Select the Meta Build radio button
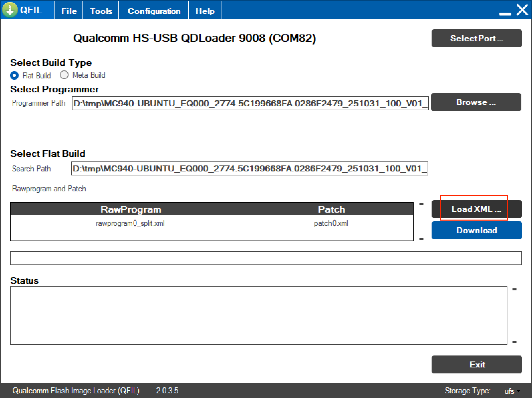This screenshot has width=532, height=398. (64, 75)
